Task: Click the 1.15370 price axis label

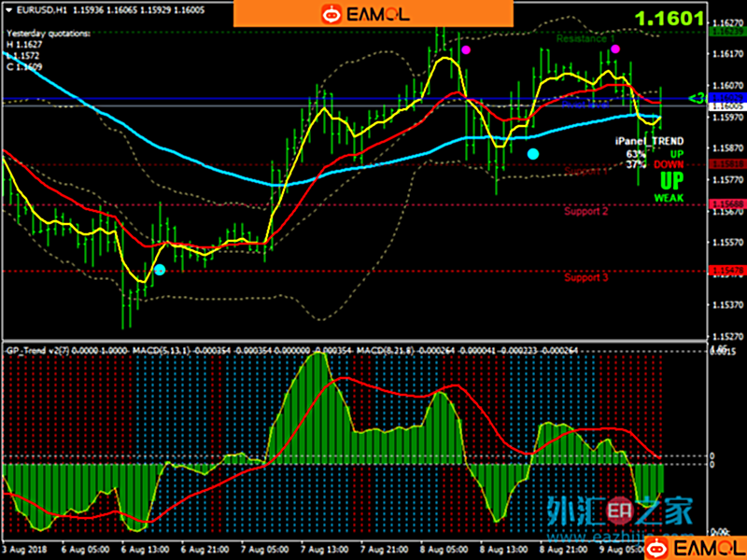Action: (727, 305)
